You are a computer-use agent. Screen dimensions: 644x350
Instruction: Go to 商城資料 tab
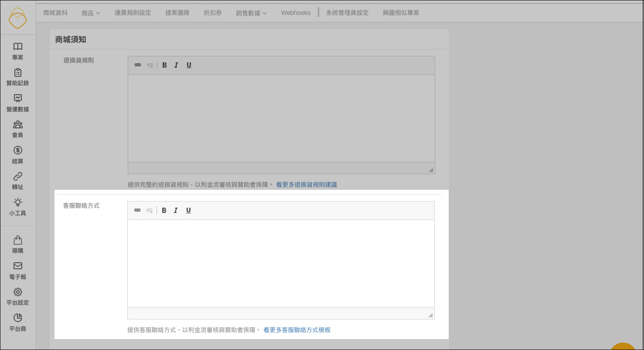point(55,13)
